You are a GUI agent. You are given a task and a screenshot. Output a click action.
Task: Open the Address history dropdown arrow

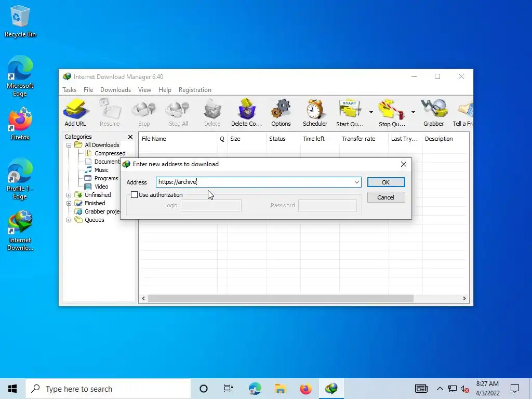coord(356,182)
